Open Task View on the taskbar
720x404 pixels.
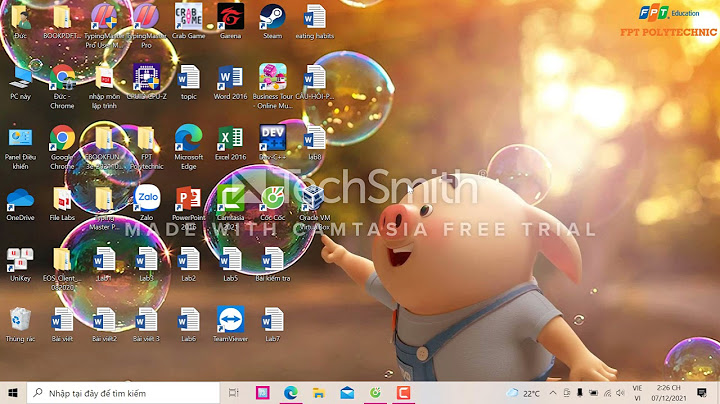[234, 393]
